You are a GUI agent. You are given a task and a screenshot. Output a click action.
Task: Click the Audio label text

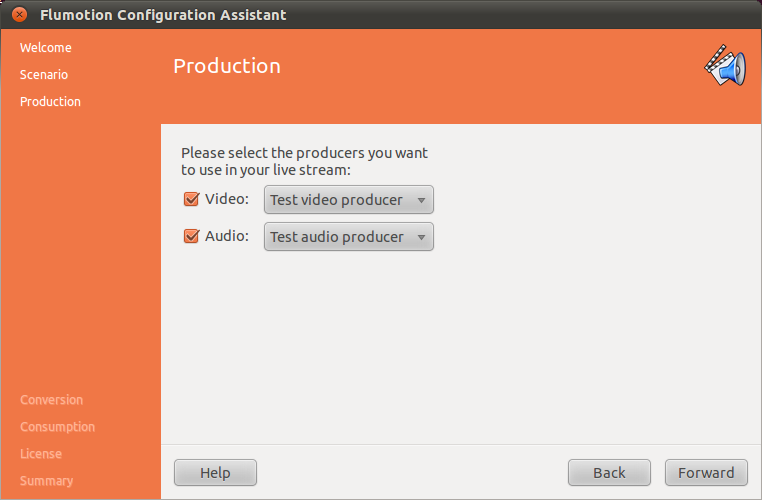coord(227,236)
